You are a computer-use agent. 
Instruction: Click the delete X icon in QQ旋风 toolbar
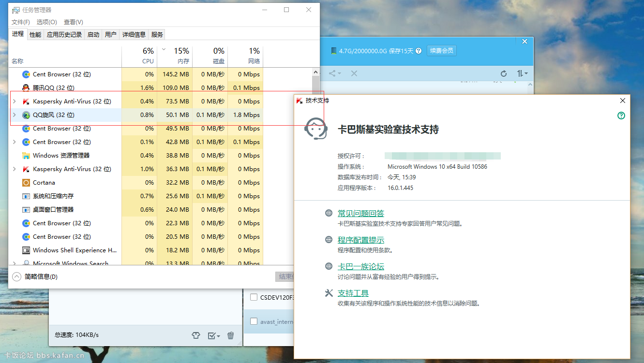(354, 73)
